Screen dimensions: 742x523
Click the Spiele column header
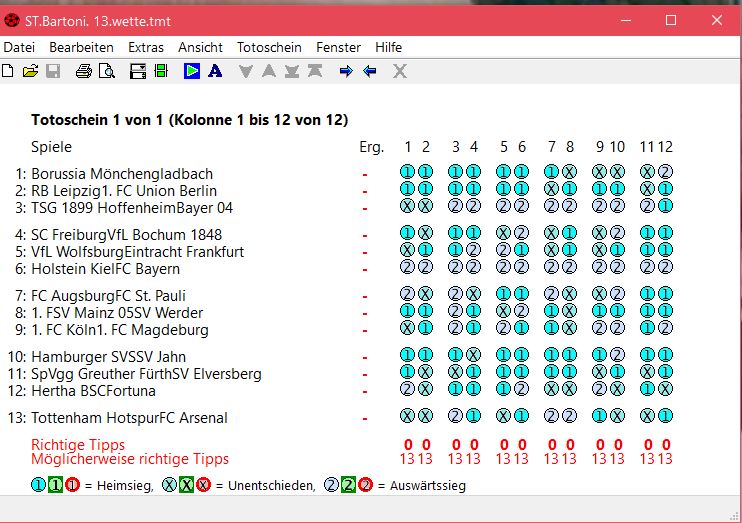pos(52,147)
